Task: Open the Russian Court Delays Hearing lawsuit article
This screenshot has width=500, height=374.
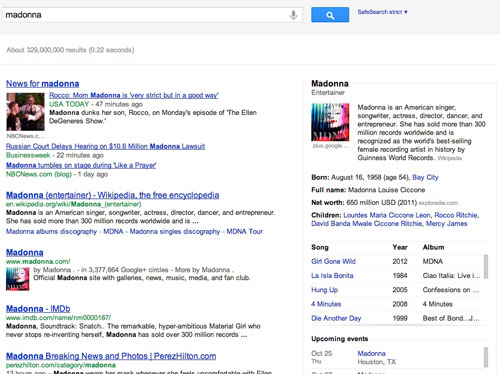Action: 105,146
